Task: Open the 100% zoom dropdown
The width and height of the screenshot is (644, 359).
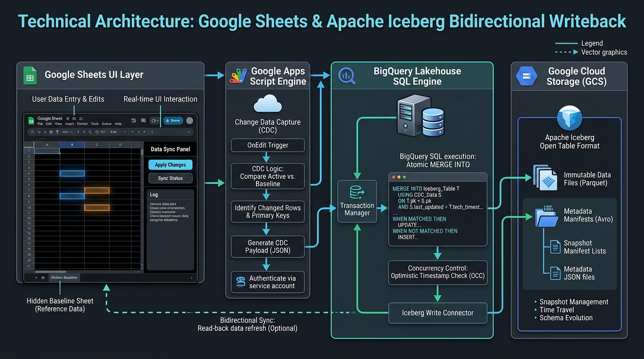Action: pyautogui.click(x=67, y=132)
